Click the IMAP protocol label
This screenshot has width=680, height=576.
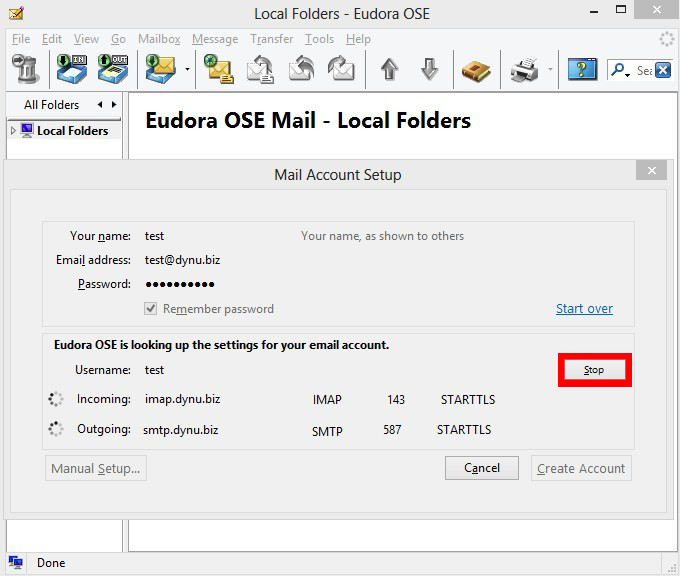[x=327, y=399]
